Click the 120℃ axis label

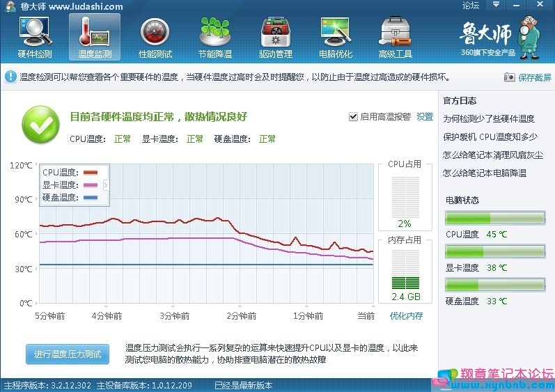pos(21,165)
